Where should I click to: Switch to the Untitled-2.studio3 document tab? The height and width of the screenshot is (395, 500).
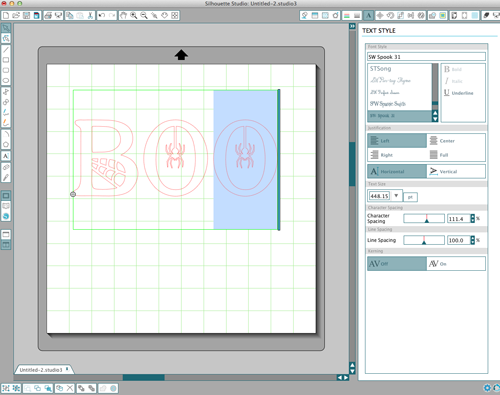pyautogui.click(x=44, y=370)
